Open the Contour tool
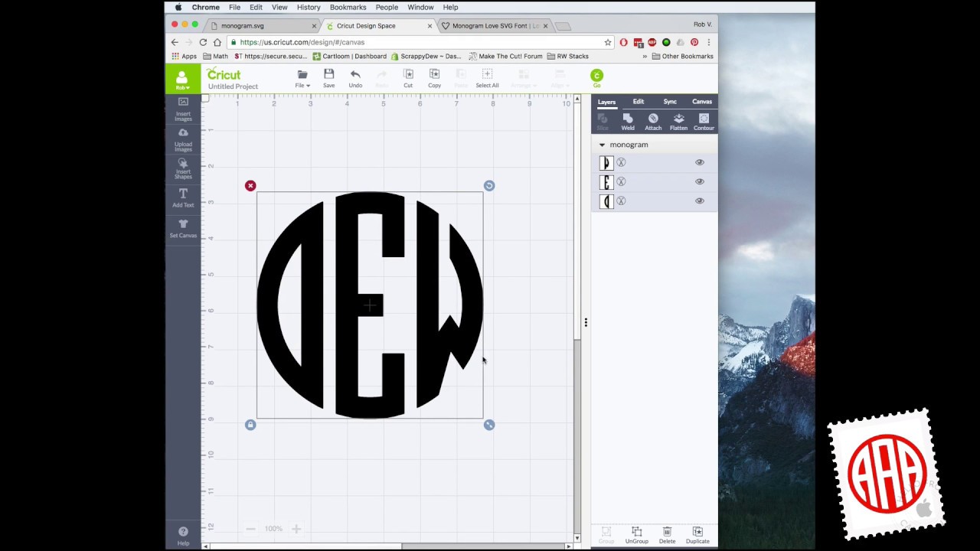This screenshot has height=551, width=980. coord(704,122)
